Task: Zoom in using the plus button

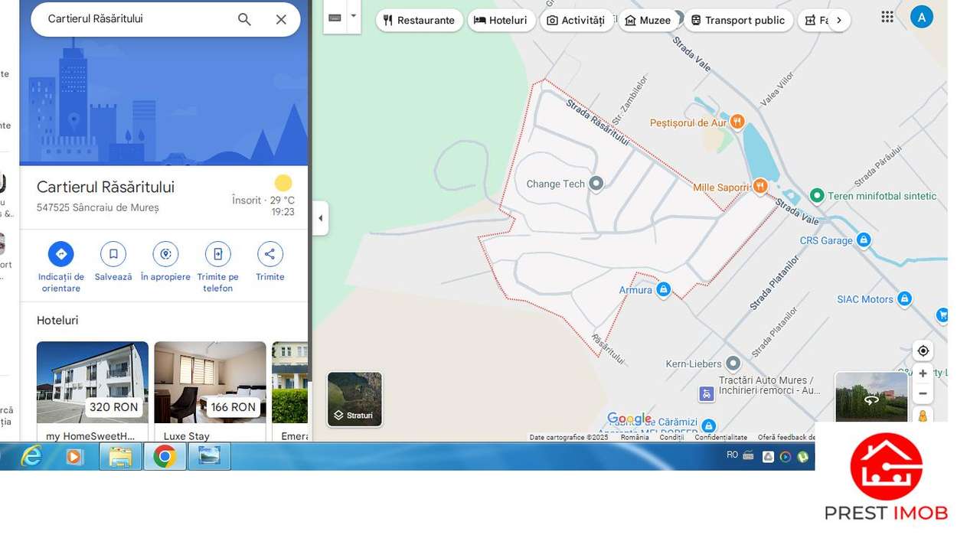Action: 923,373
